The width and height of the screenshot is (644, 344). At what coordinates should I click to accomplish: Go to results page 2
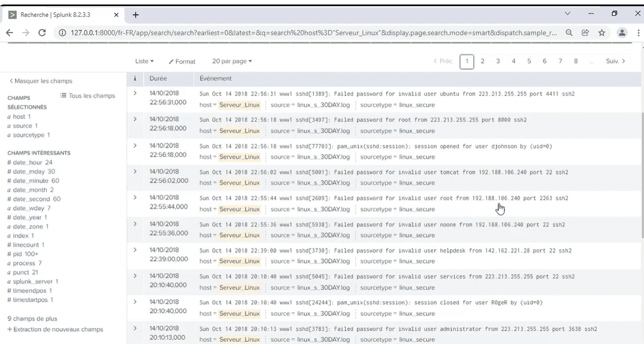[482, 61]
